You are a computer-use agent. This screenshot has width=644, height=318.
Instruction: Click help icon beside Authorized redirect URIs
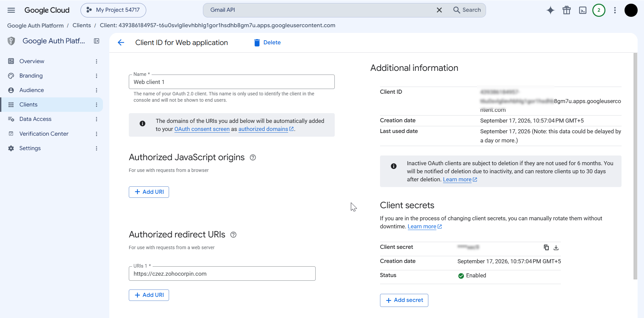point(233,235)
